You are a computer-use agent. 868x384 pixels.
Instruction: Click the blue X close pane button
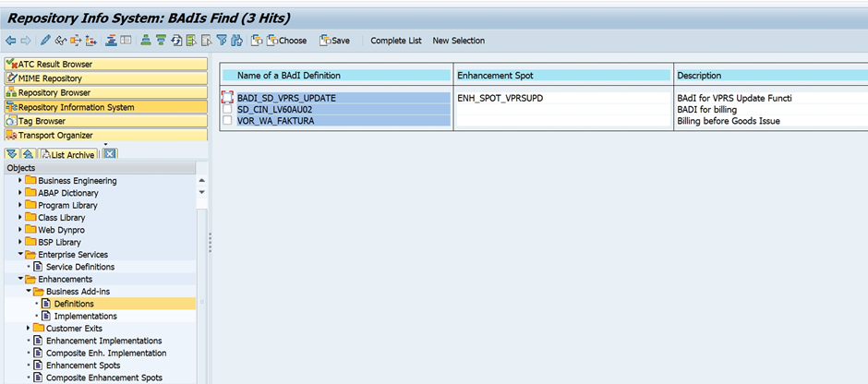point(110,155)
